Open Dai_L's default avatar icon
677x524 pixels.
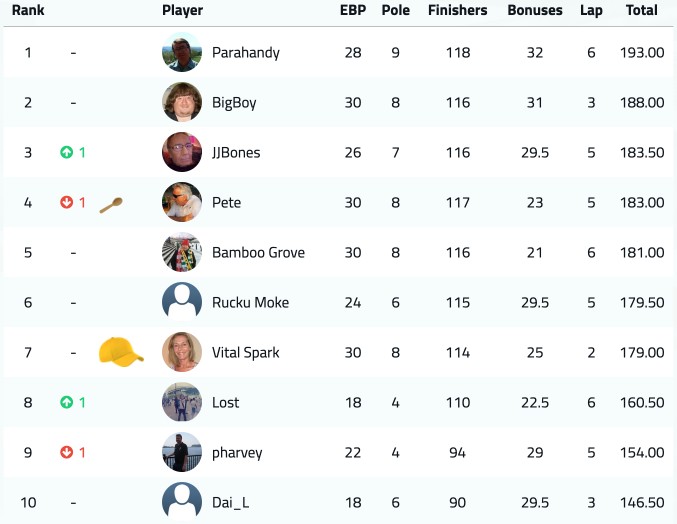click(x=182, y=502)
